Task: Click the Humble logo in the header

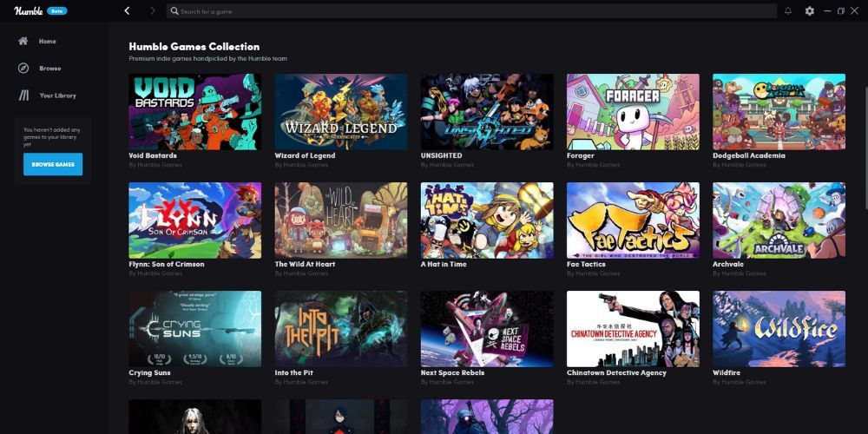Action: tap(29, 10)
